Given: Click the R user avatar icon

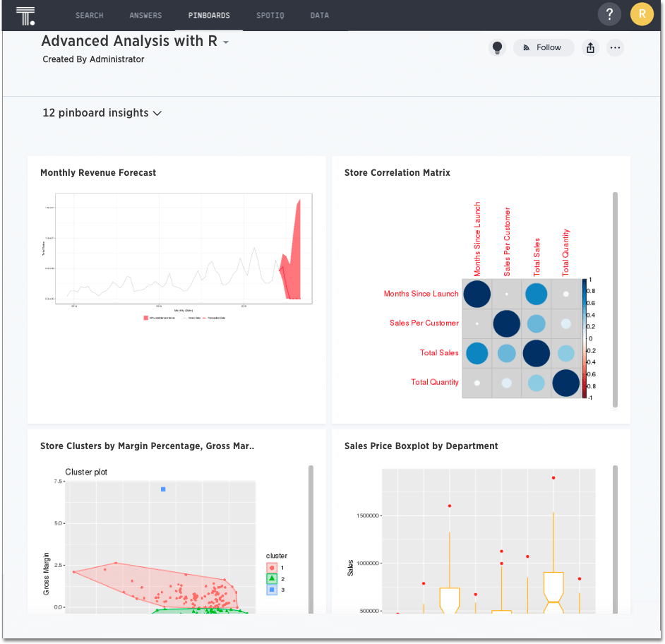Looking at the screenshot, I should 642,14.
